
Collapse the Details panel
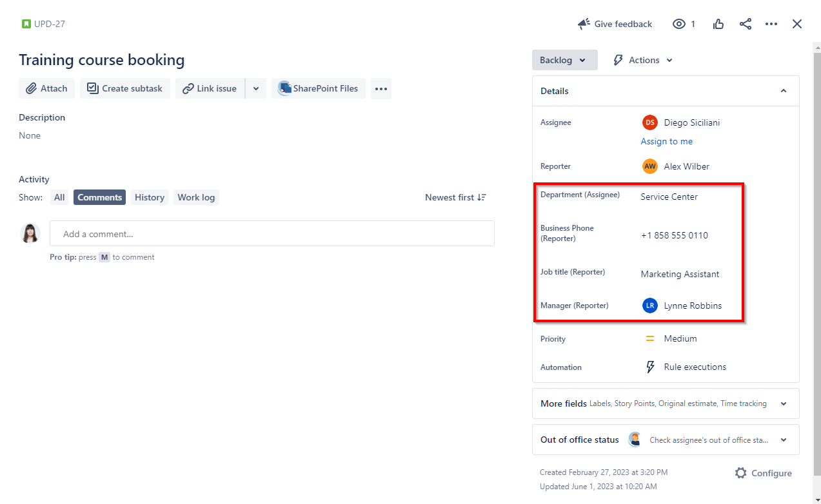point(783,91)
